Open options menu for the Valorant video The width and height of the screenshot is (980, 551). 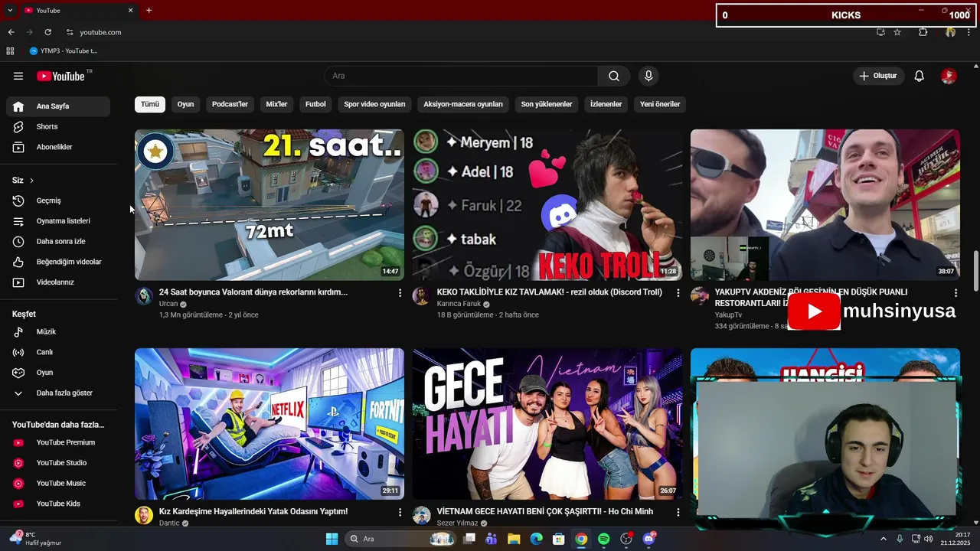click(400, 292)
